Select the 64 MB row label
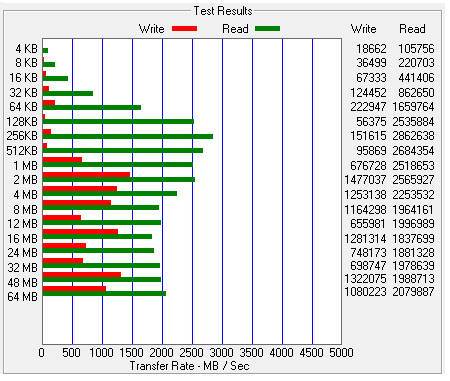The image size is (450, 381). (x=23, y=296)
